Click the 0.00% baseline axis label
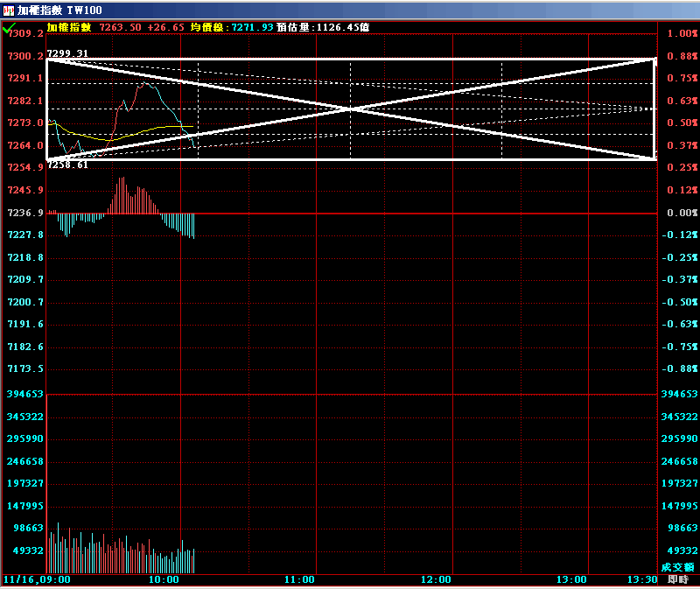 click(682, 213)
